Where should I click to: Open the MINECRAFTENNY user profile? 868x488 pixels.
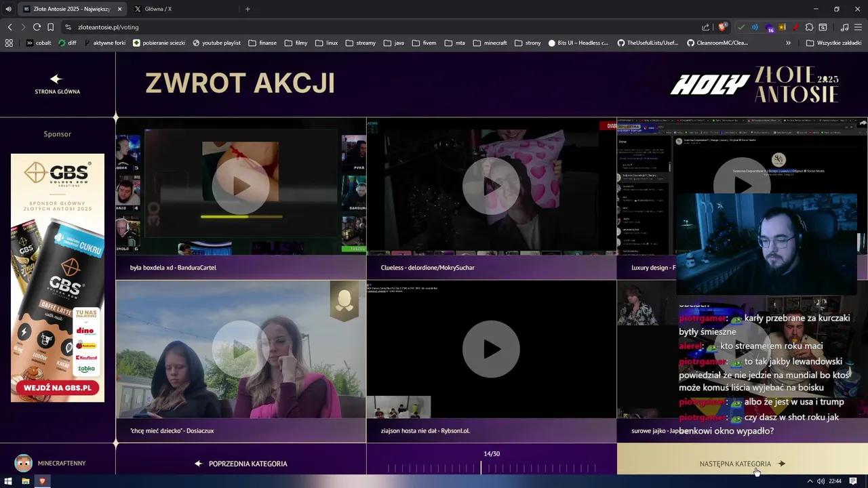50,463
